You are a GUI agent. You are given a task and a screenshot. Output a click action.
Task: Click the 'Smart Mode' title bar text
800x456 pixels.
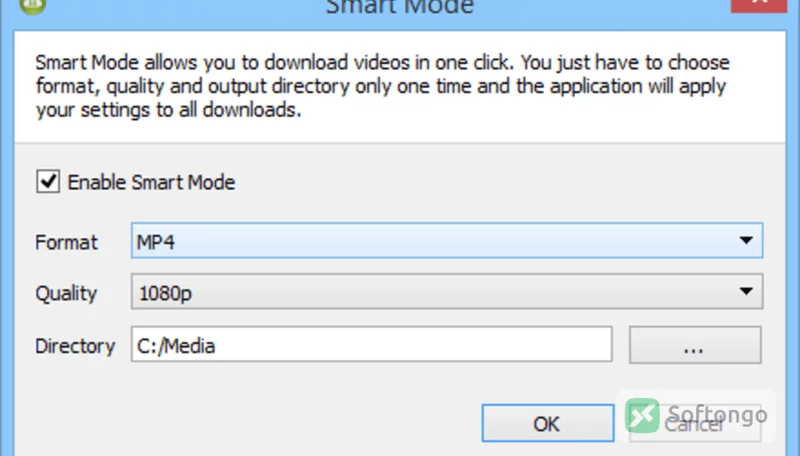click(400, 7)
